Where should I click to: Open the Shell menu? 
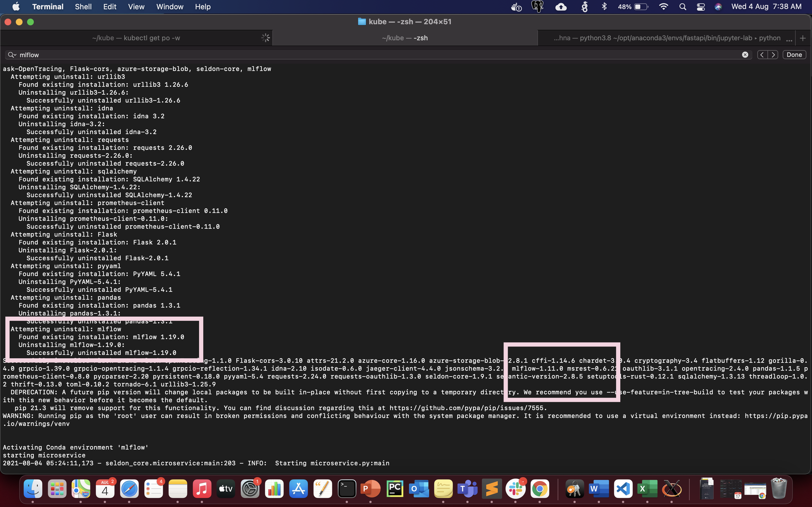[x=83, y=6]
